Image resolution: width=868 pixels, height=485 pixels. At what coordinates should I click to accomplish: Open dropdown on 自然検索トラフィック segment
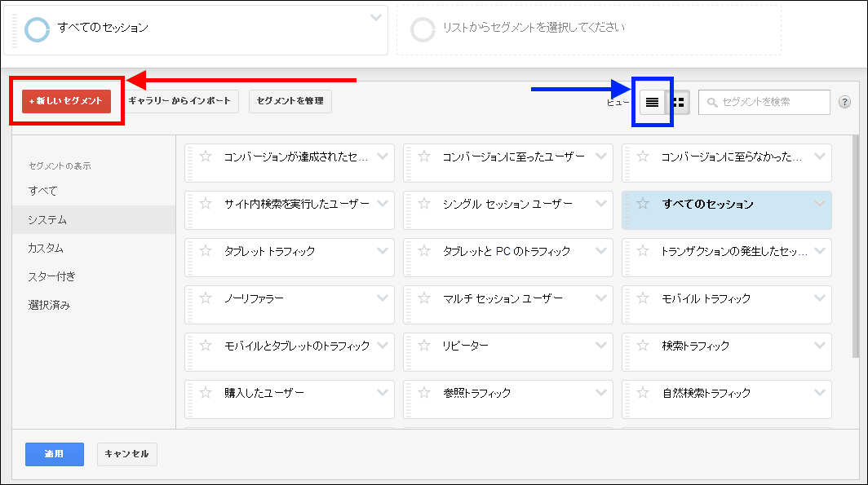click(x=819, y=393)
